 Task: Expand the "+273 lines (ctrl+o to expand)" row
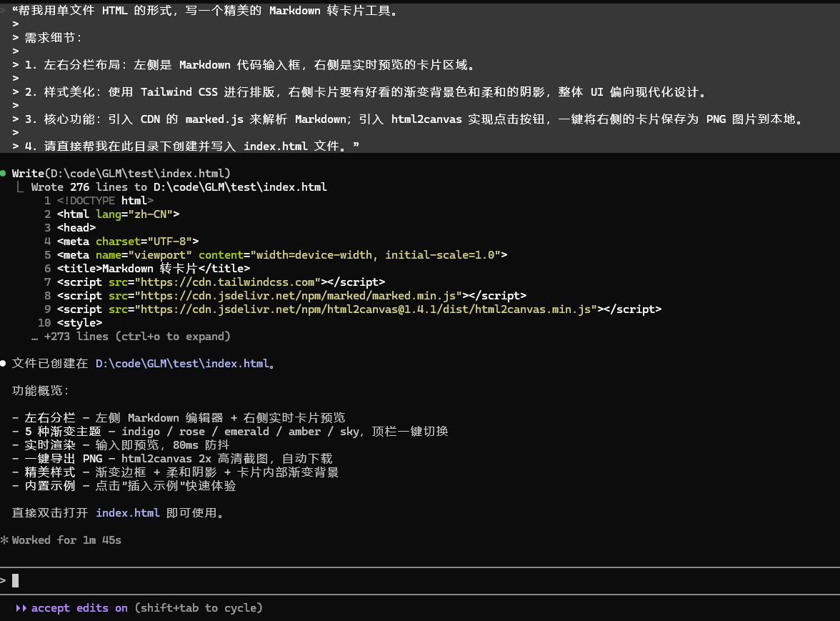tap(131, 337)
